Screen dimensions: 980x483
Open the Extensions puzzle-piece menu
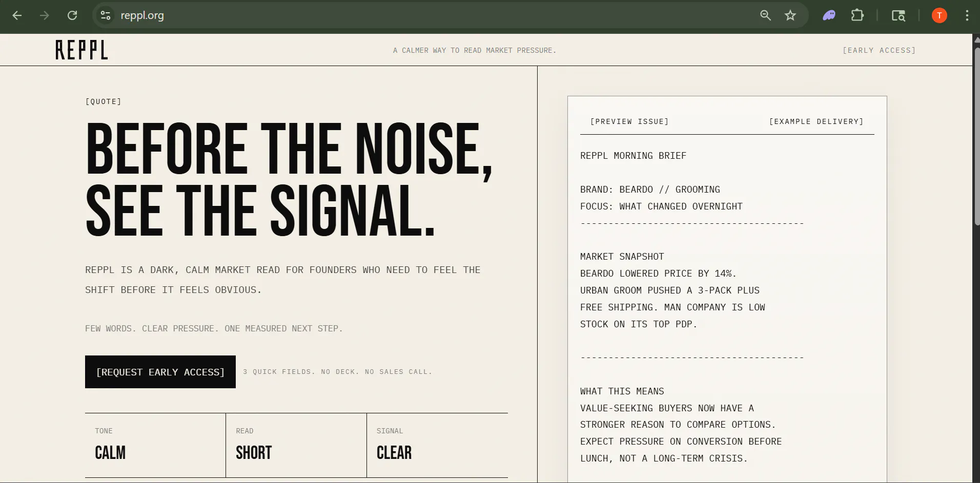tap(857, 15)
